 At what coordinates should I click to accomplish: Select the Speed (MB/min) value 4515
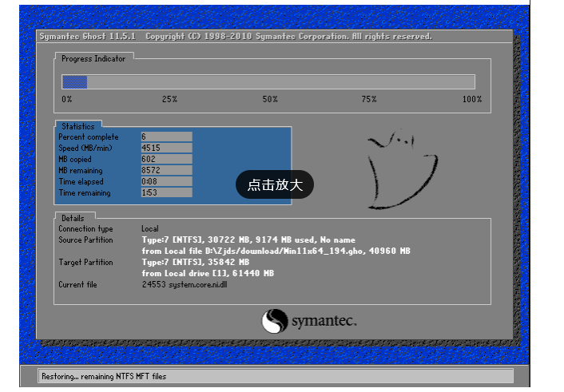click(x=166, y=148)
